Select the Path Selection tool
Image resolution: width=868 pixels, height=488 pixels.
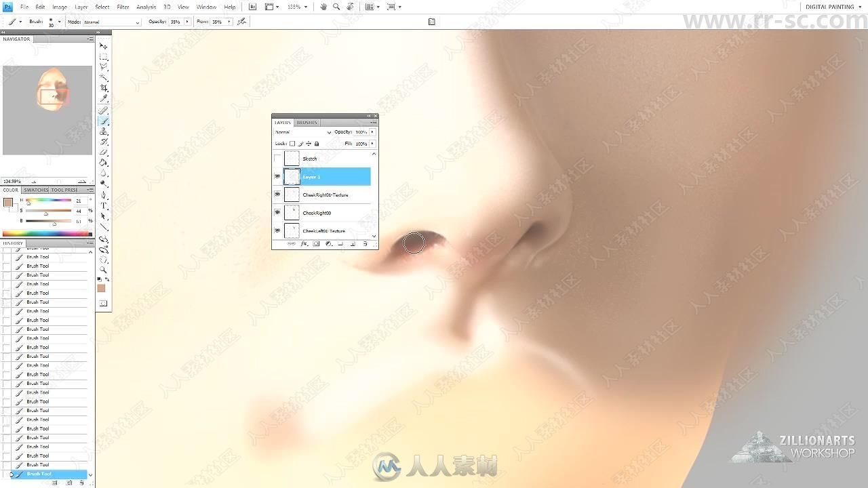[104, 216]
